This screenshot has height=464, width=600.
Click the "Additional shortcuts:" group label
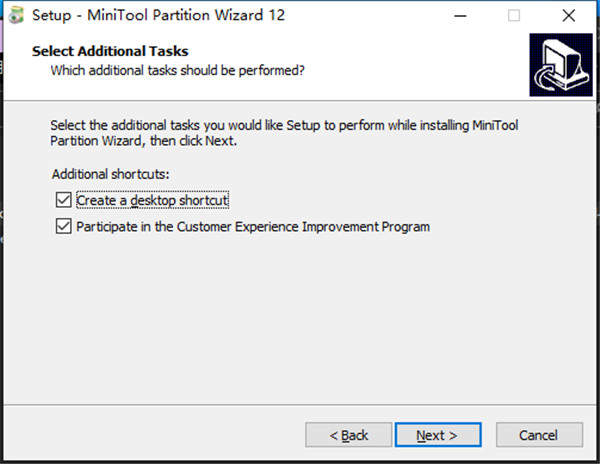pyautogui.click(x=111, y=174)
